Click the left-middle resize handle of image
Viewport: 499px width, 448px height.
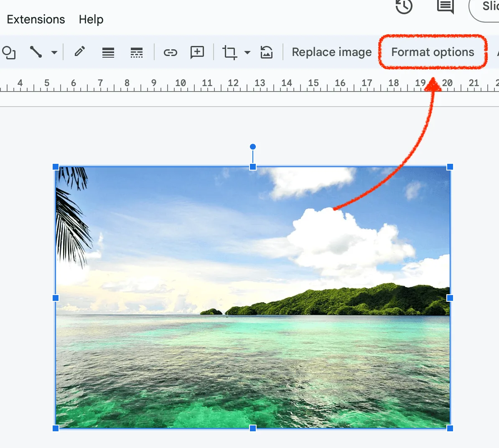pyautogui.click(x=56, y=298)
